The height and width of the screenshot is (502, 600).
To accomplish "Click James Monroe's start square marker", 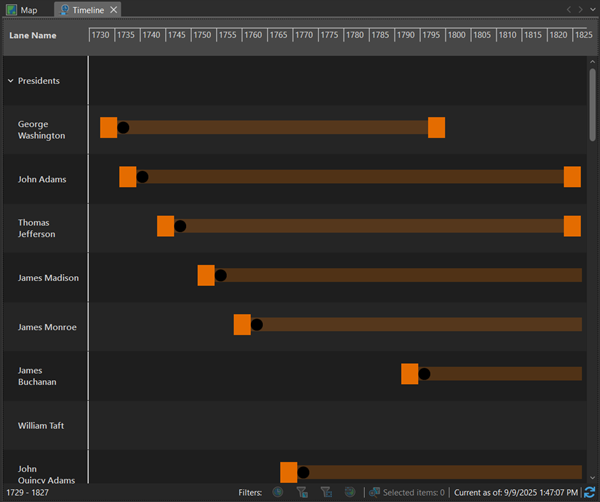I will point(242,324).
